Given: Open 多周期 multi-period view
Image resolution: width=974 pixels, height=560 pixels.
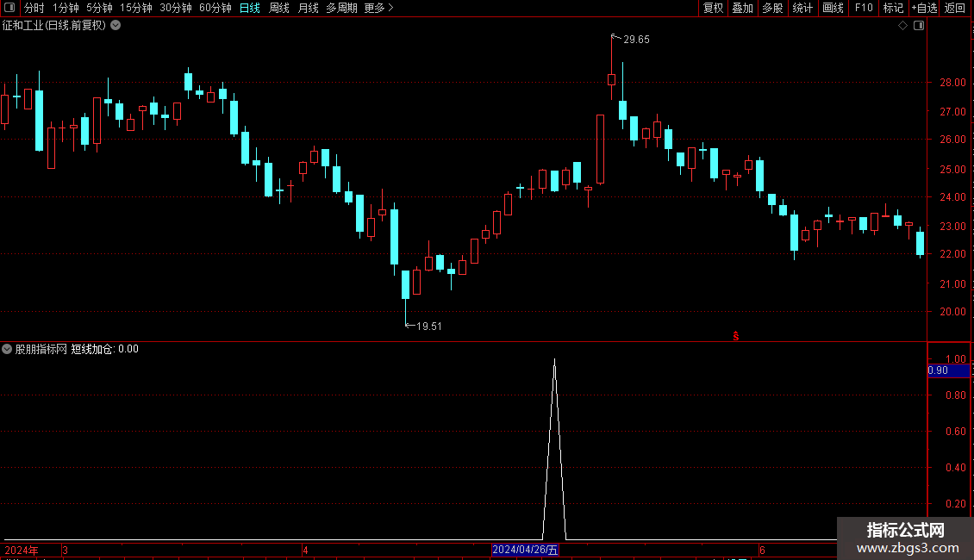Looking at the screenshot, I should [341, 8].
